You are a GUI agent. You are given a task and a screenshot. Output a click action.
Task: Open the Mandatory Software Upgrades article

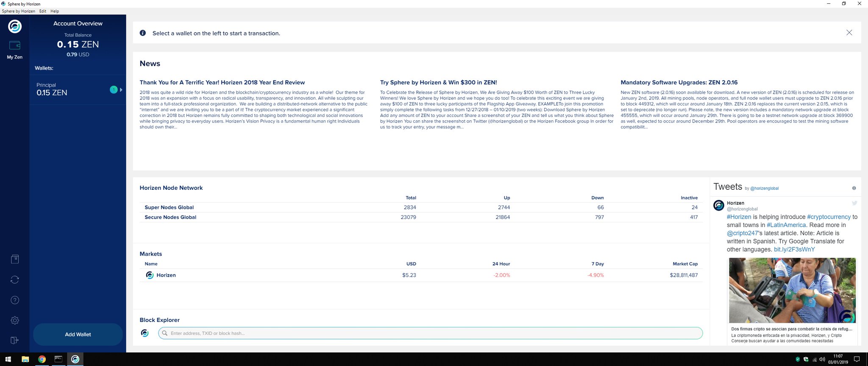pos(679,83)
